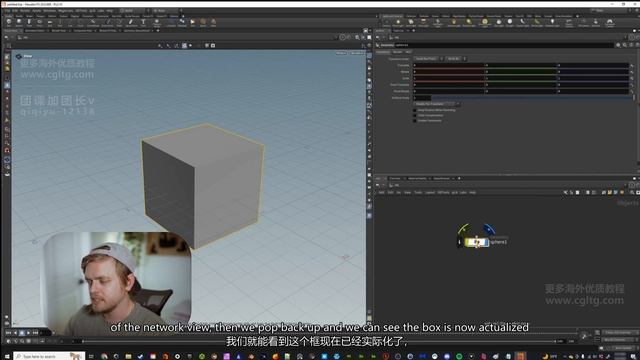Open the Transform Order dropdown
This screenshot has width=640, height=360.
tap(428, 59)
